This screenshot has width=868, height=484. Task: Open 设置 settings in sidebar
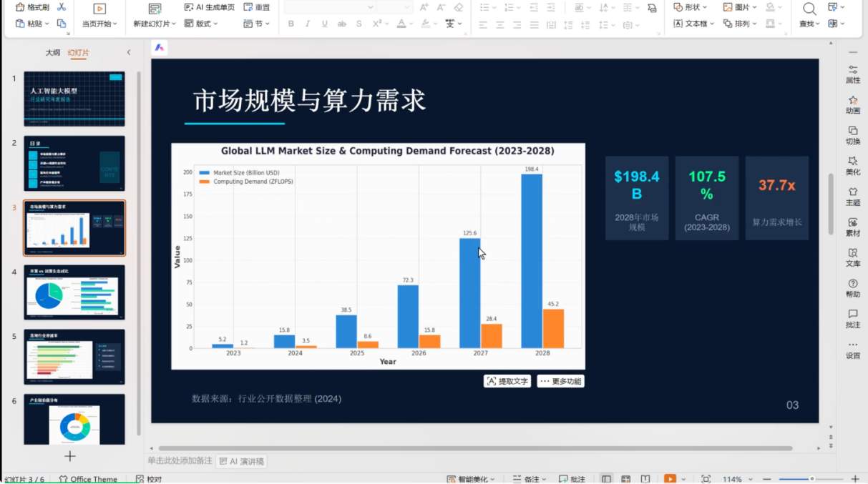click(x=853, y=350)
